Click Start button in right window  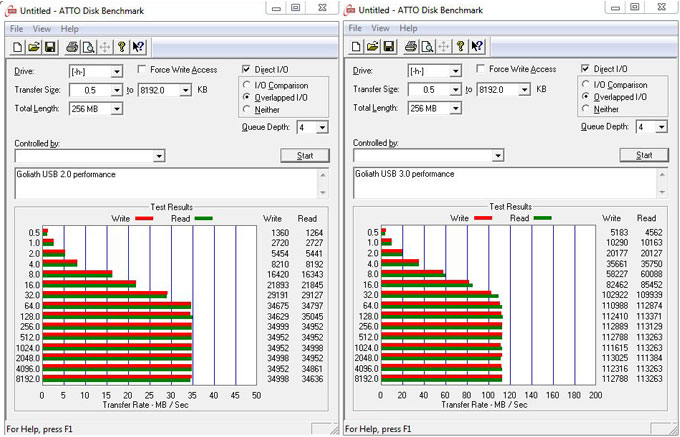coord(644,155)
